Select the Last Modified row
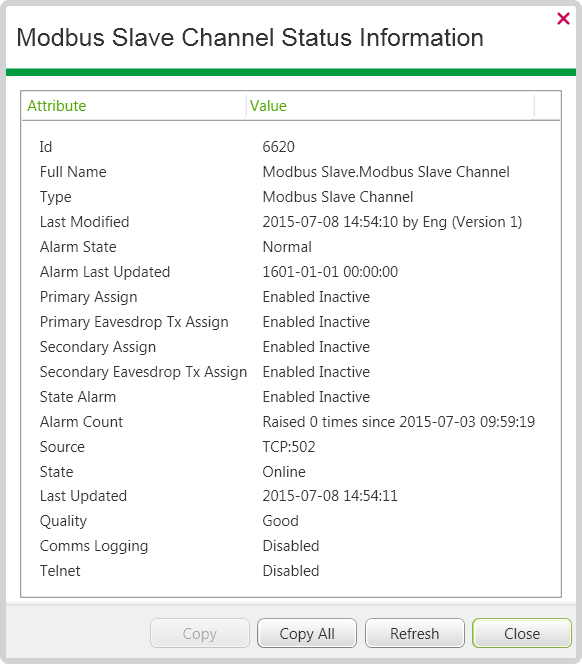582x664 pixels. pyautogui.click(x=291, y=222)
